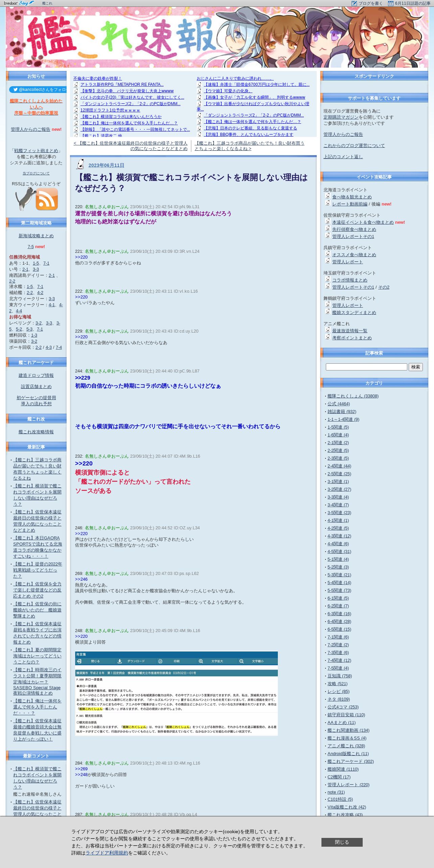Click icon beside コラボ情報まとめ
The width and height of the screenshot is (434, 868).
tap(328, 279)
